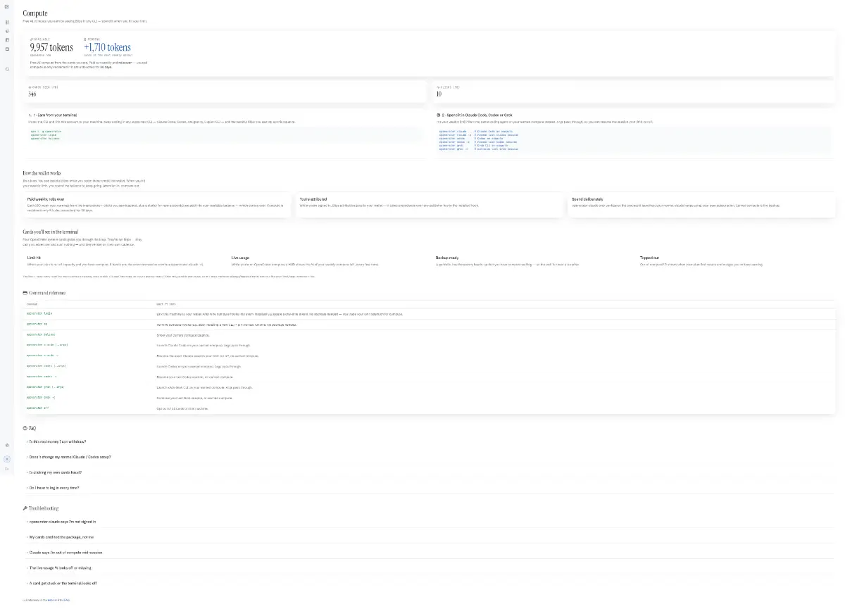
Task: Click the 'Topped out' card title
Action: [649, 258]
